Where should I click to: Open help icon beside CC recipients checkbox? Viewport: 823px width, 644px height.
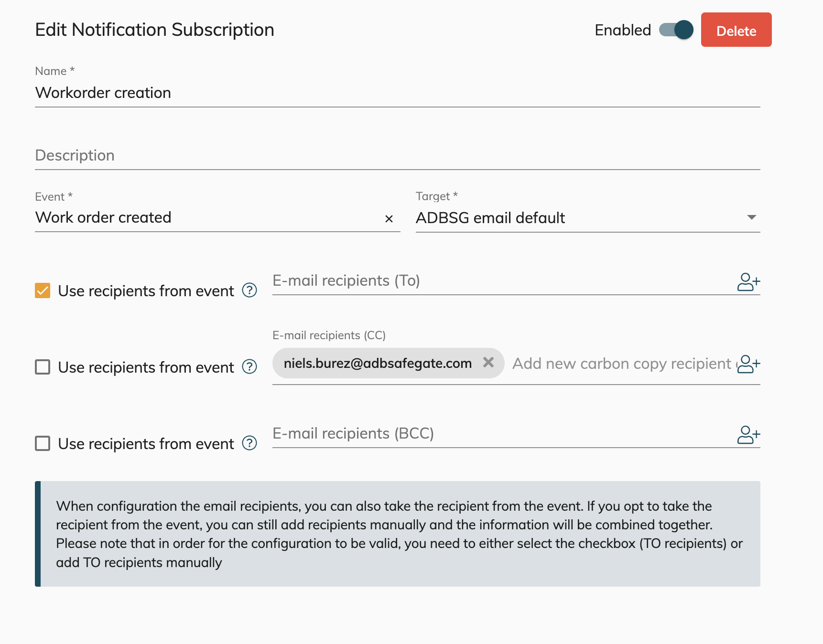249,367
